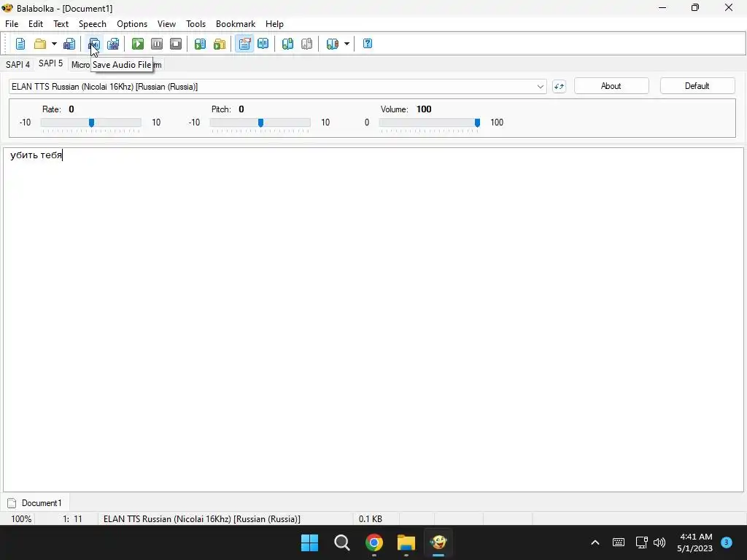Expand the ELAN TTS Russian voice dropdown
The height and width of the screenshot is (560, 747).
tap(540, 87)
